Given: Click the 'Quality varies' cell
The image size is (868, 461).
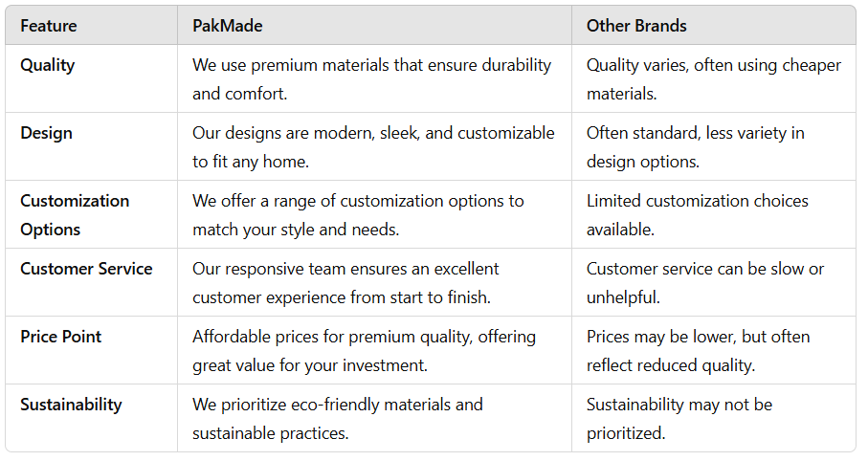Looking at the screenshot, I should (x=713, y=79).
